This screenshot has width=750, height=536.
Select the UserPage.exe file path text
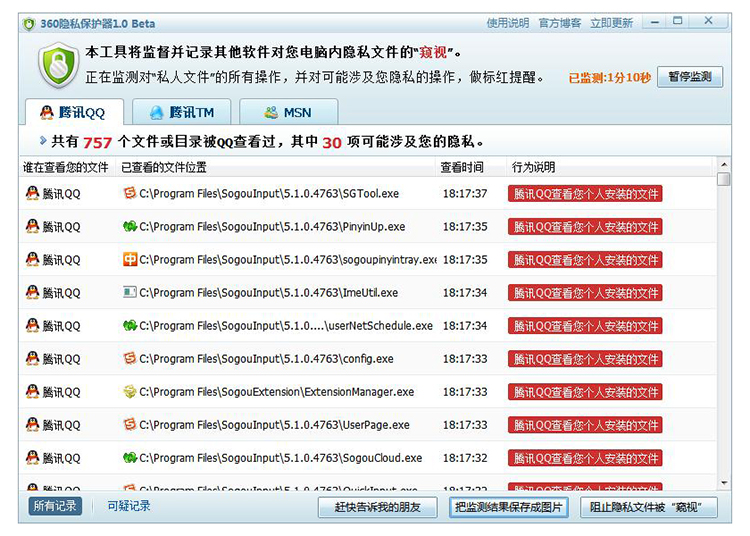[274, 425]
